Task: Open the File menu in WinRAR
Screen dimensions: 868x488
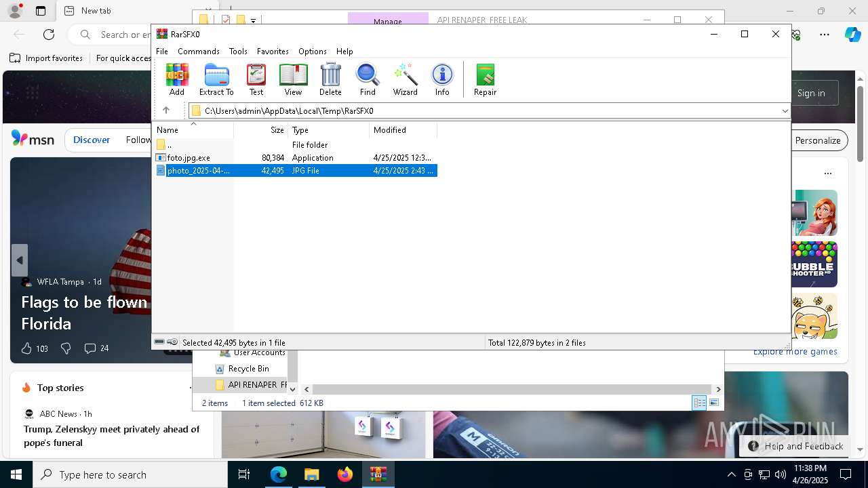Action: [x=162, y=51]
